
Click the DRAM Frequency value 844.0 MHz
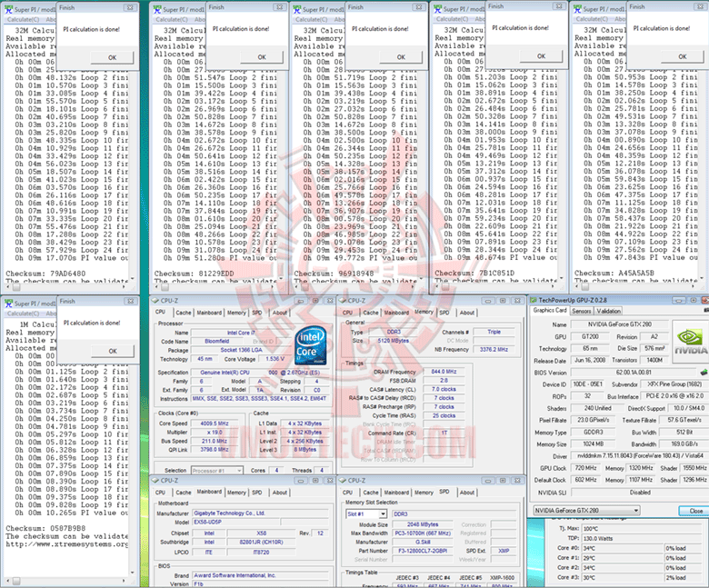tap(444, 372)
